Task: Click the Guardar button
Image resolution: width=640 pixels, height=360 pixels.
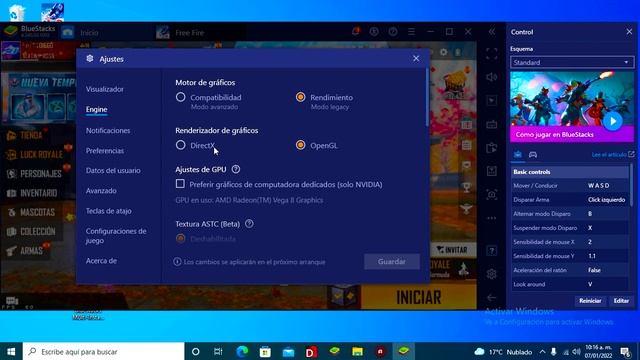Action: click(x=392, y=262)
